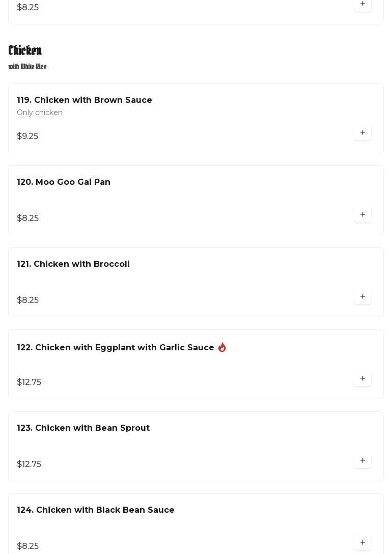Click the $12.75 price of Chicken with Bean Sprout

(x=29, y=464)
